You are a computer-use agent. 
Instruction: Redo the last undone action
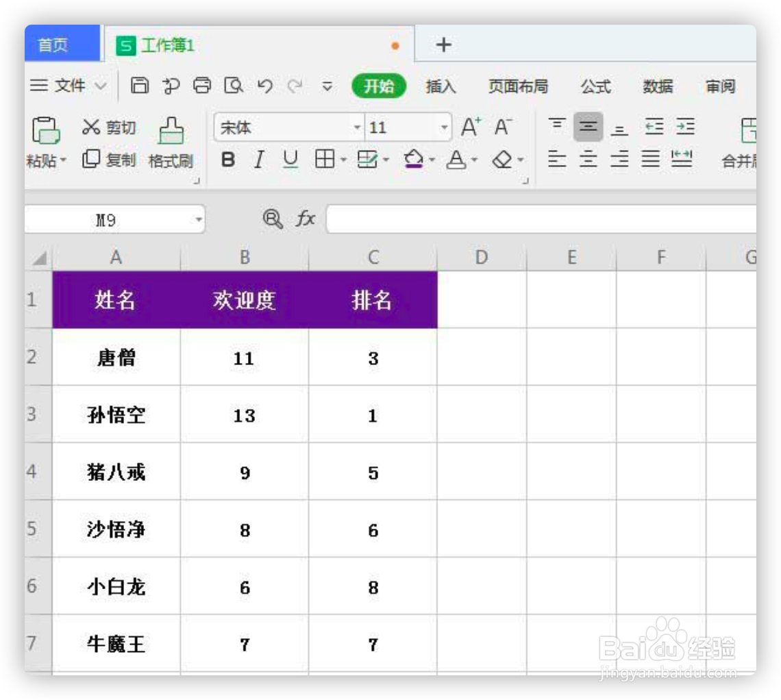[x=295, y=86]
